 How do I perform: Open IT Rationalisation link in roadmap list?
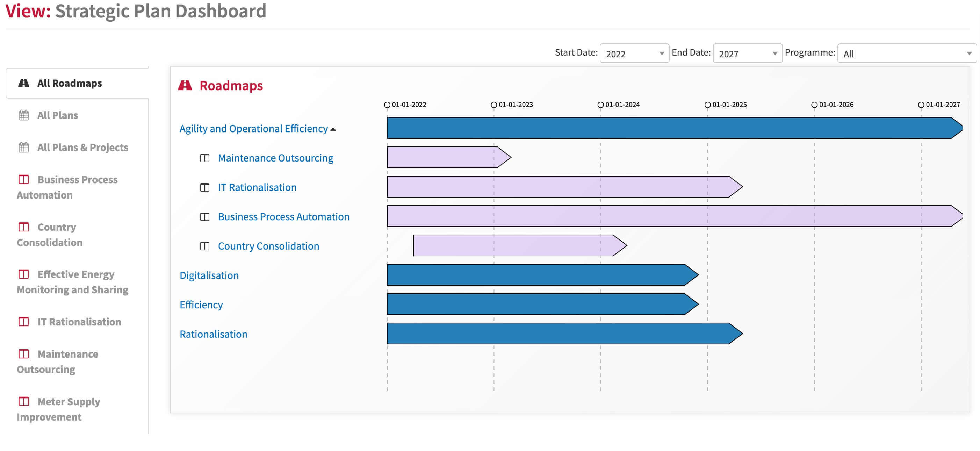[257, 187]
